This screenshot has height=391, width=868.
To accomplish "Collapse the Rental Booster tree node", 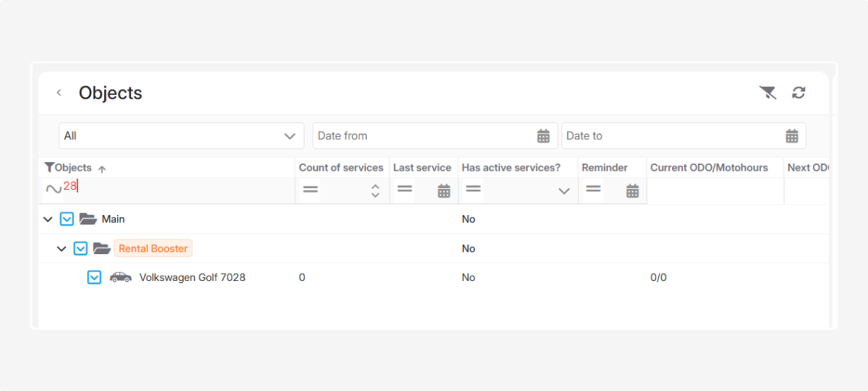I will tap(62, 248).
